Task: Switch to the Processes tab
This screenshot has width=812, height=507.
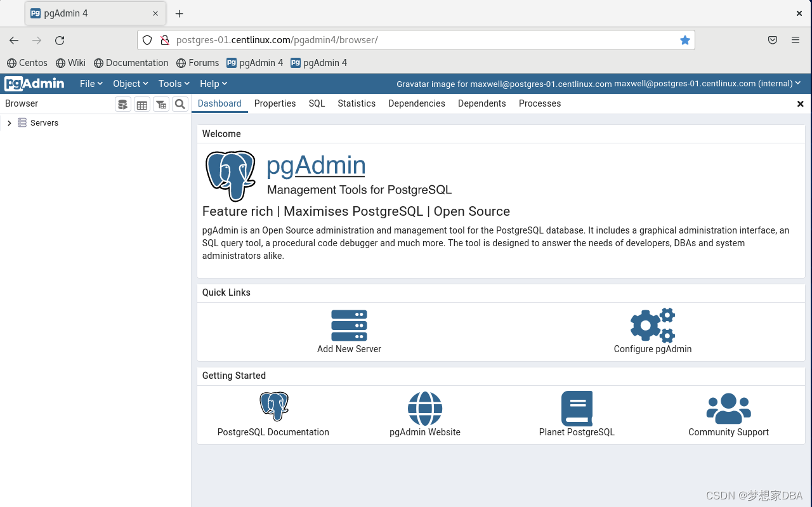Action: (x=540, y=103)
